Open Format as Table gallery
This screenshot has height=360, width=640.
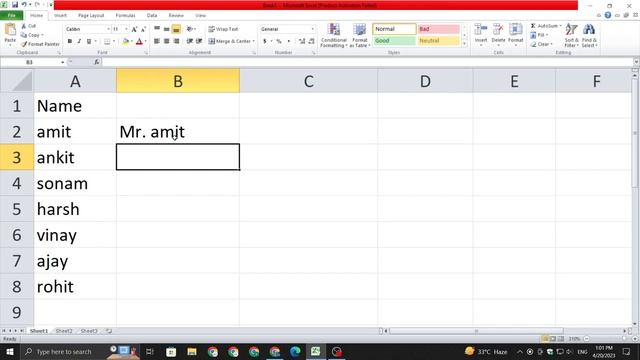coord(360,36)
